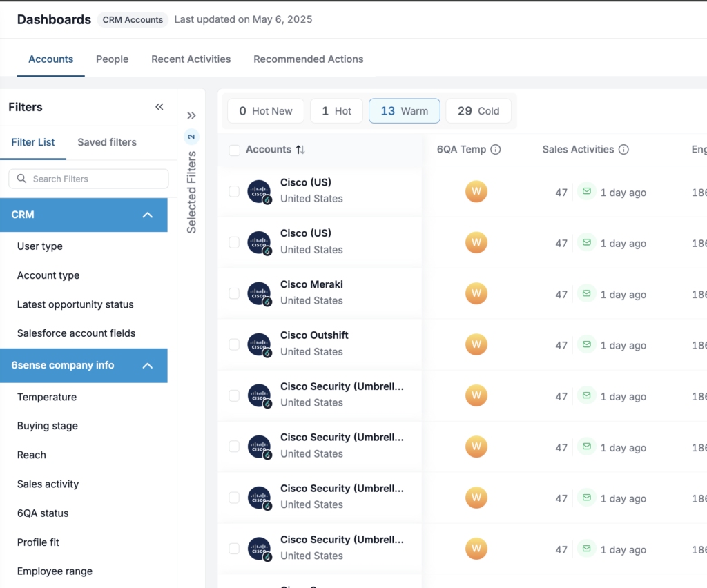Click '1 day ago' in Cisco Outshift row
The height and width of the screenshot is (588, 707).
tap(623, 346)
